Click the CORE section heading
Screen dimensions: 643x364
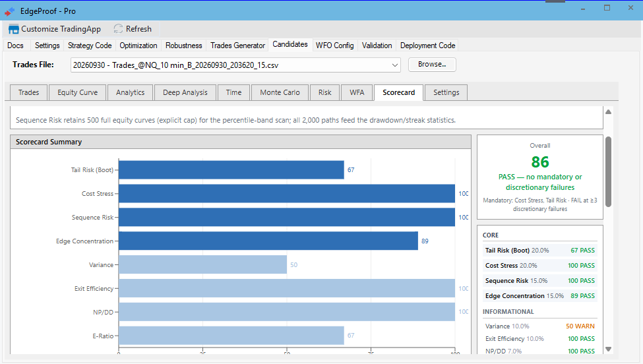491,235
